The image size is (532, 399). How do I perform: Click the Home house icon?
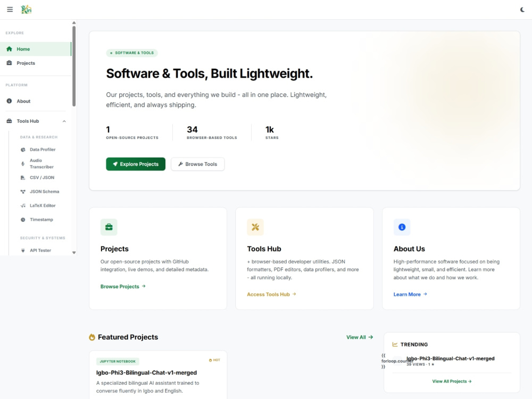coord(9,49)
